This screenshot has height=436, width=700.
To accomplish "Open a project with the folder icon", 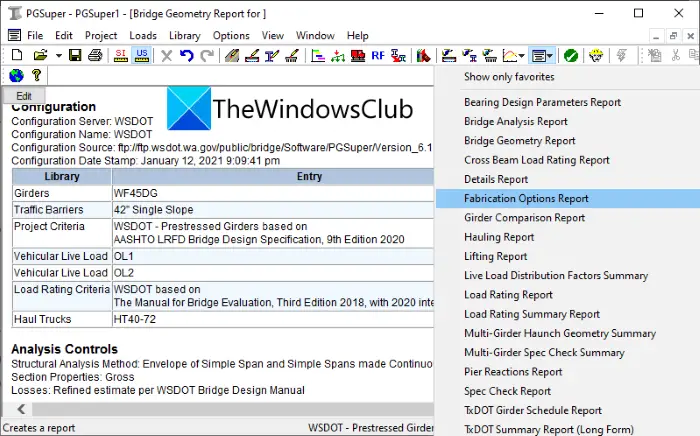I will pyautogui.click(x=40, y=55).
